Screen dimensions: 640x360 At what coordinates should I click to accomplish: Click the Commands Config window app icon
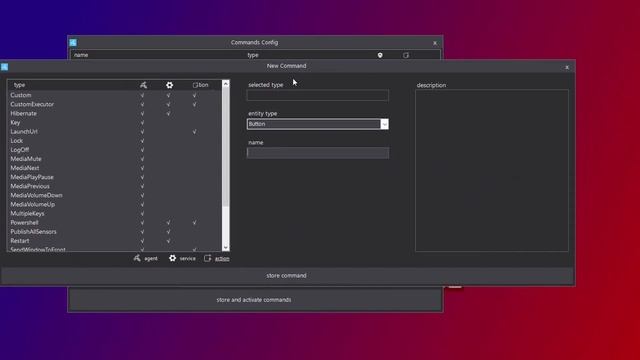73,42
